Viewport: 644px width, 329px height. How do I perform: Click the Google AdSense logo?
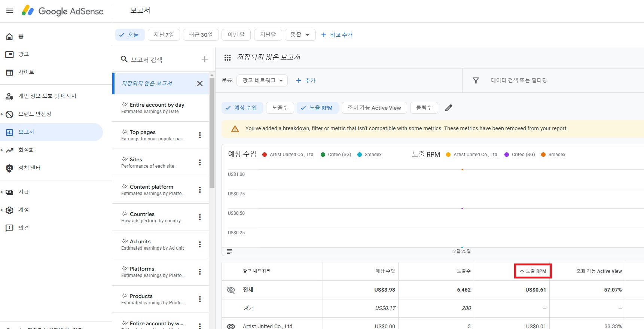[x=62, y=11]
